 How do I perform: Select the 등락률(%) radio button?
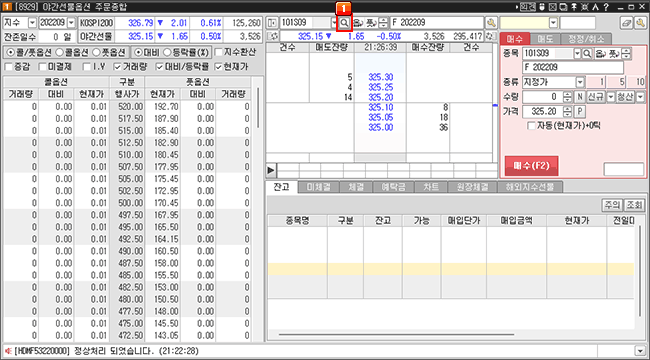pos(167,53)
